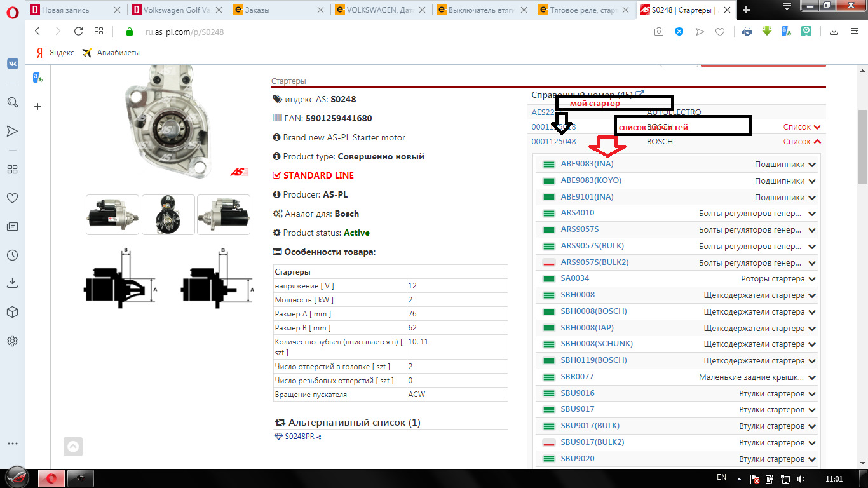Click the EN language indicator in tray
The image size is (868, 488).
pos(721,478)
